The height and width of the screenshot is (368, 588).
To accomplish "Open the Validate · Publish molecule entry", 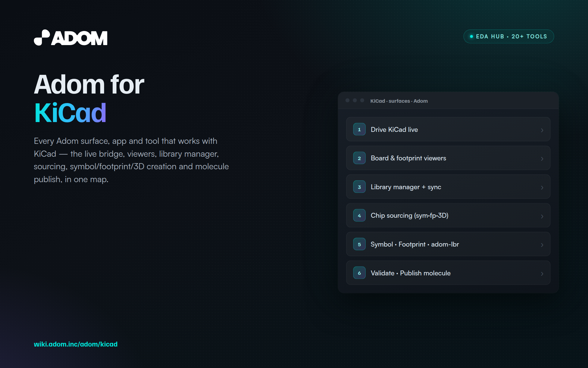I will (448, 273).
